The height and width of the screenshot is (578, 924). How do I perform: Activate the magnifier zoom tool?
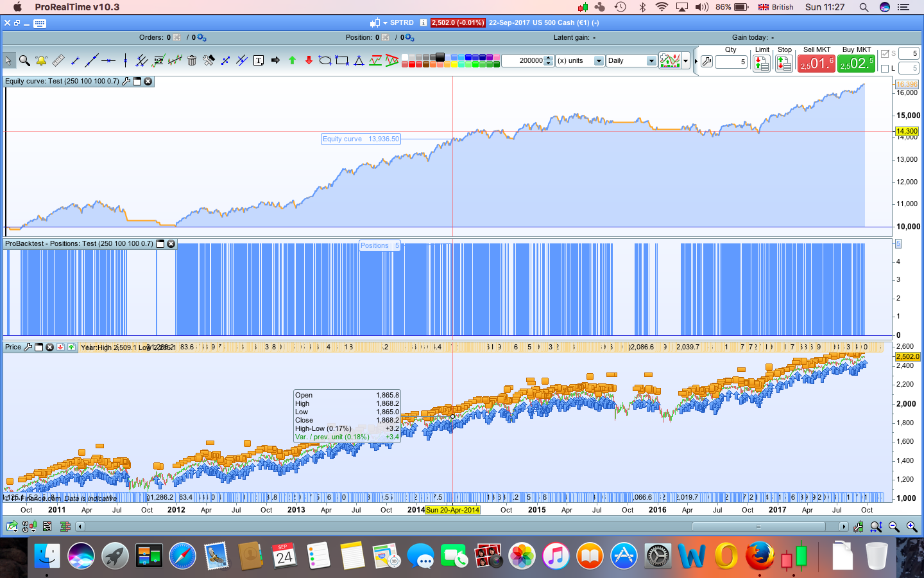24,60
